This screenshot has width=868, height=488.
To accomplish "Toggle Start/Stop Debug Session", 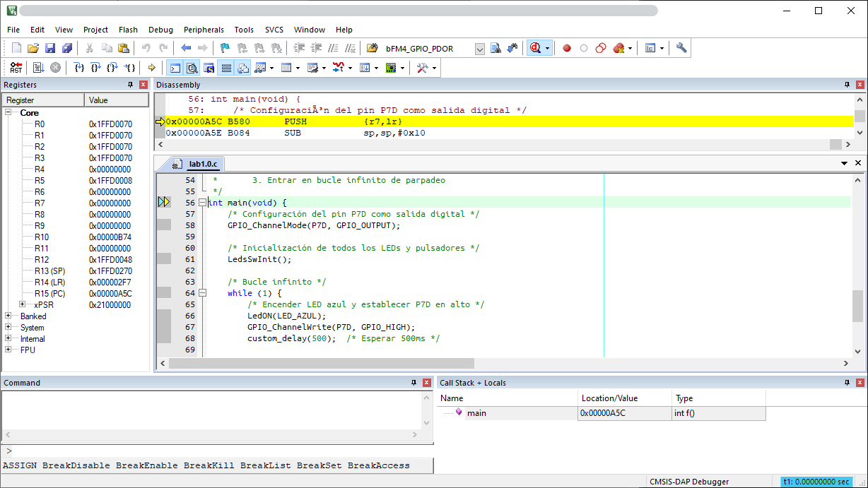I will point(535,49).
